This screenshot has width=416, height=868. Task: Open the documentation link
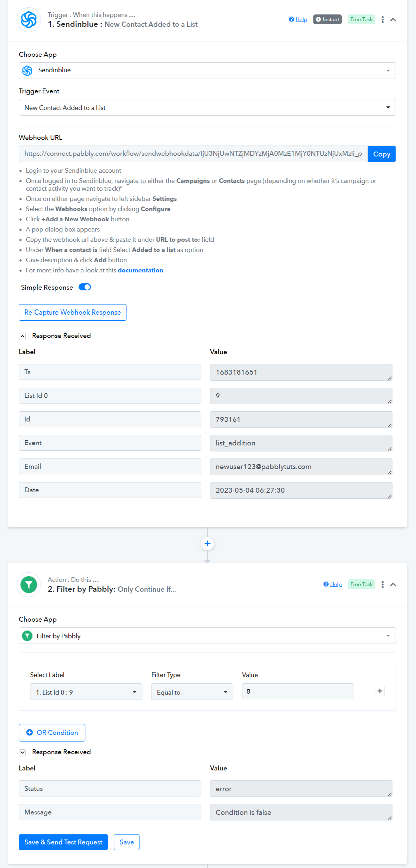point(140,270)
